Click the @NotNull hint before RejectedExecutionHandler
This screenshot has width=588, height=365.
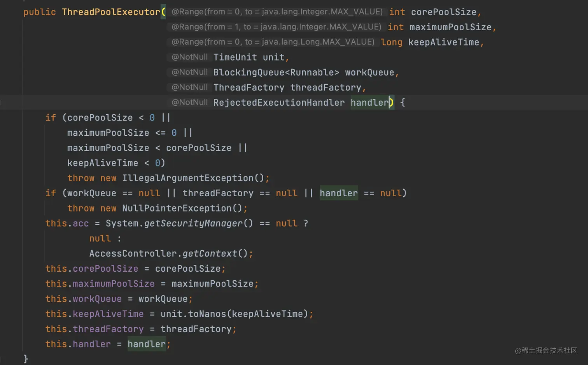click(190, 103)
